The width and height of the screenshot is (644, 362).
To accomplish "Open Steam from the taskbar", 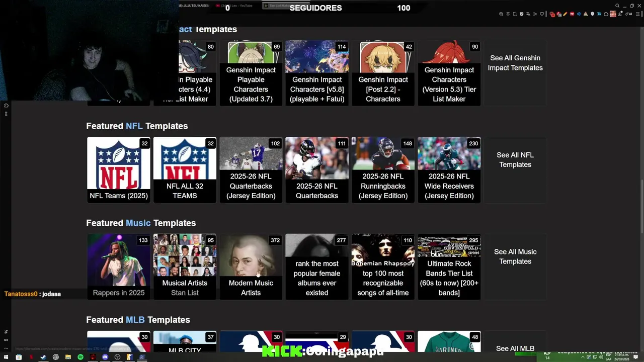I will pyautogui.click(x=43, y=357).
